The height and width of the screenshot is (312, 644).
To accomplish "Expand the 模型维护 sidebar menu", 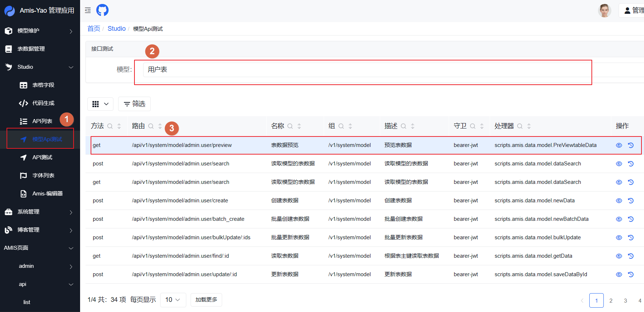I will [x=40, y=31].
